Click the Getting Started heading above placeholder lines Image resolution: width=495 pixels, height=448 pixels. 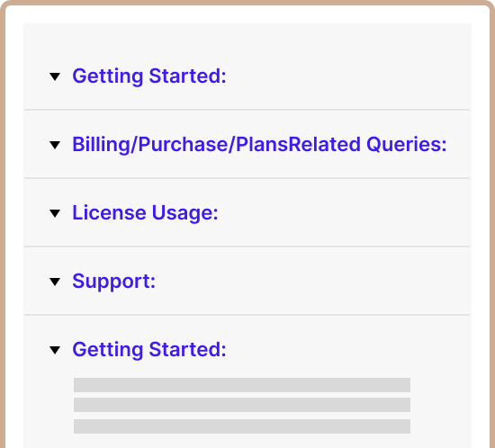[x=149, y=350]
